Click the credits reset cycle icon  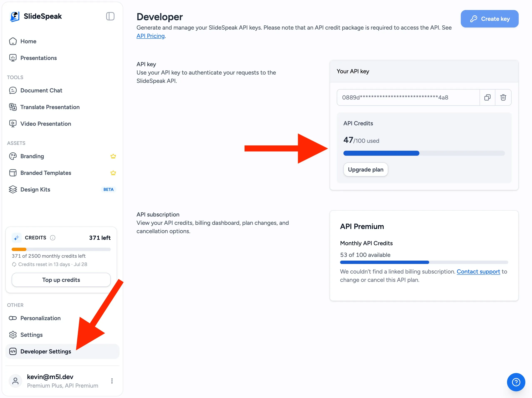(x=14, y=264)
